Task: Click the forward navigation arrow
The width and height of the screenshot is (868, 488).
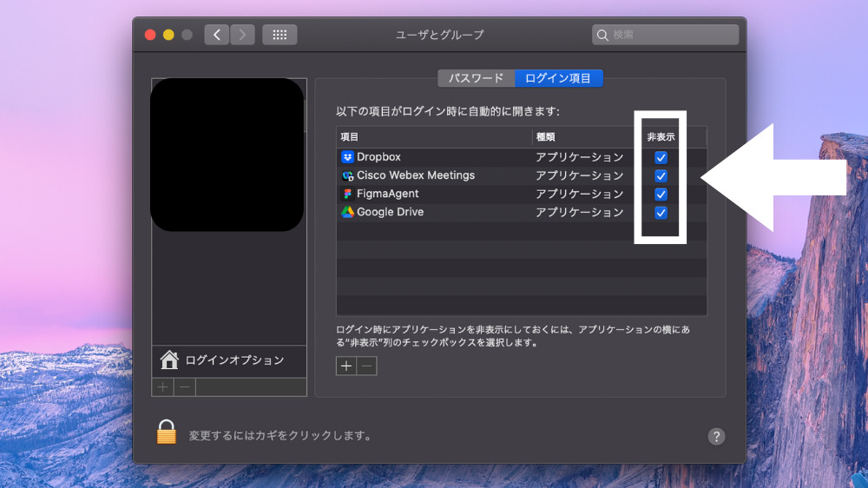Action: [x=242, y=35]
